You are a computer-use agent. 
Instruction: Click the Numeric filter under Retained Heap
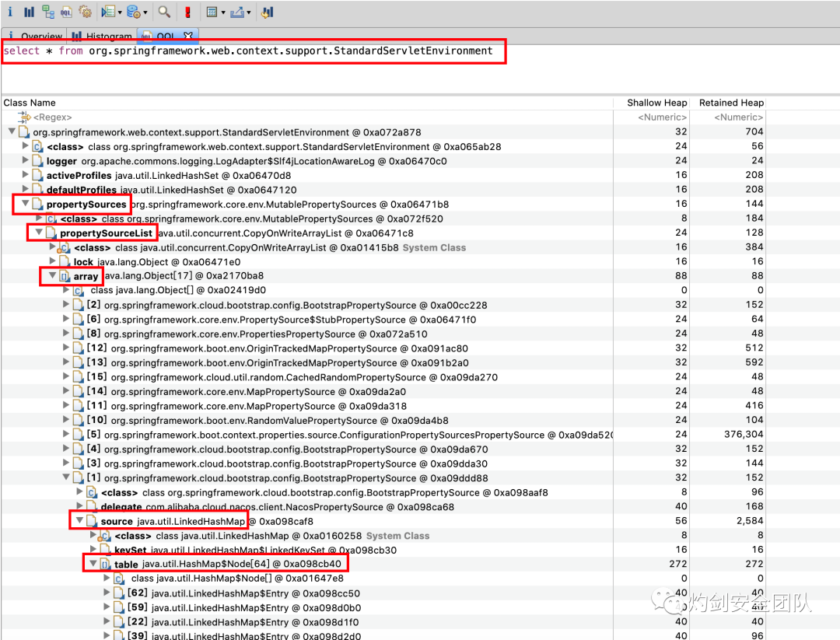pyautogui.click(x=738, y=117)
